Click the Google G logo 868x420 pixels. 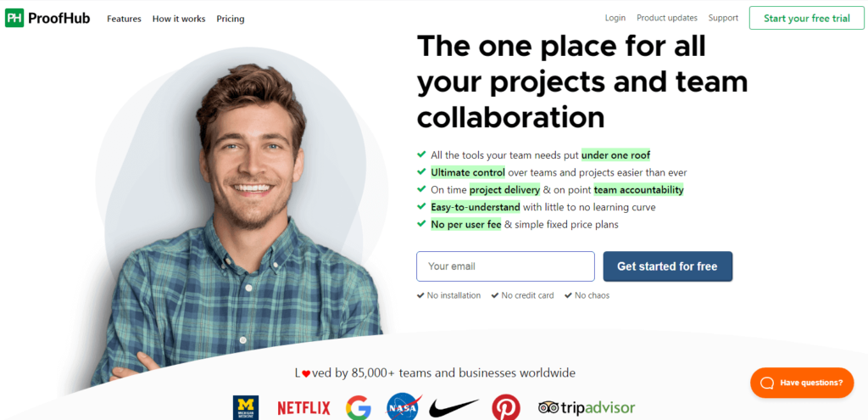[359, 407]
